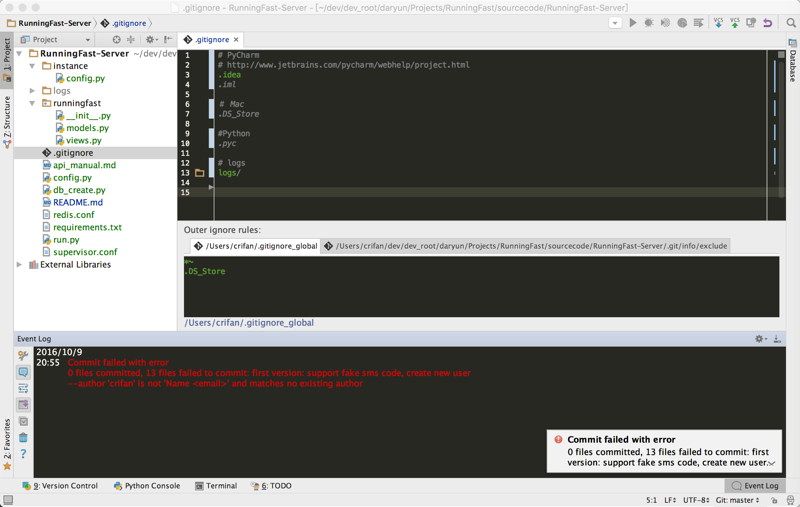This screenshot has width=800, height=507.
Task: Open the Python Console tool window
Action: 147,486
